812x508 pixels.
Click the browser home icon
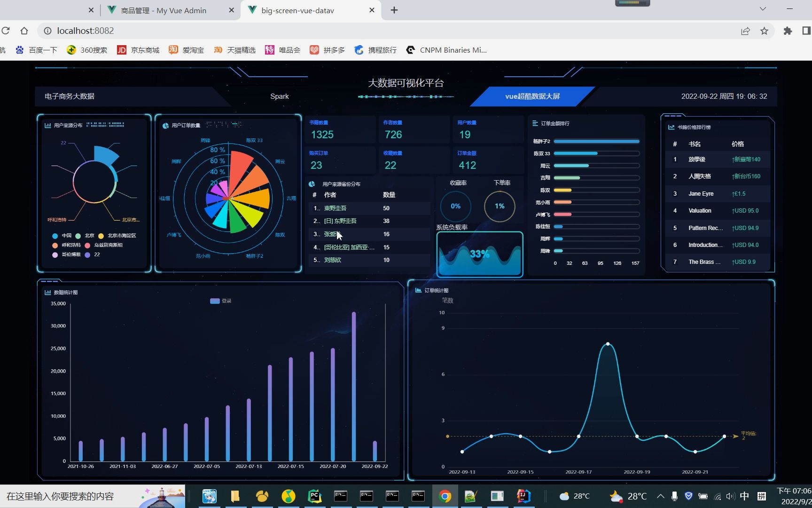coord(24,31)
